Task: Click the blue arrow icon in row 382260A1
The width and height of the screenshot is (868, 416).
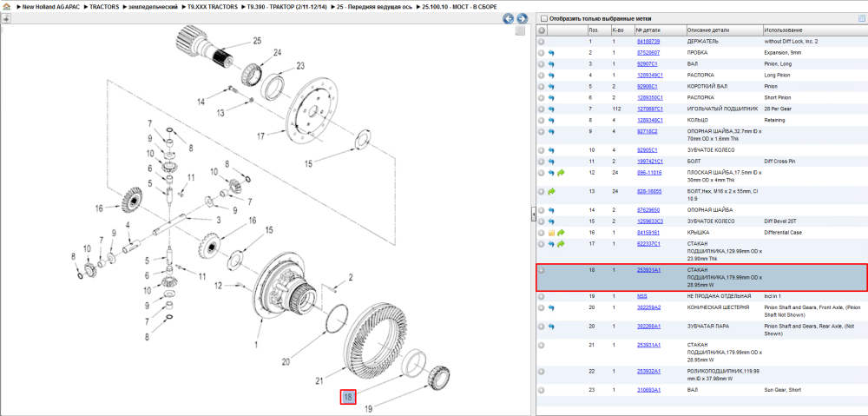Action: coord(551,327)
